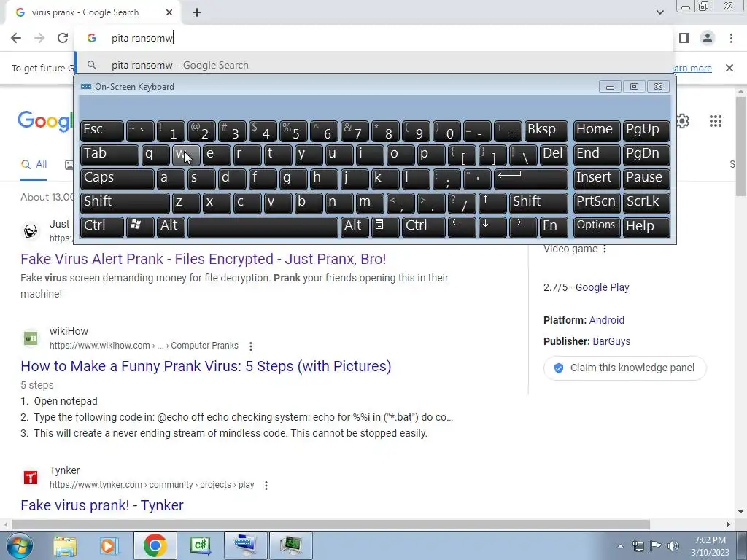Select the All search results tab

click(34, 165)
